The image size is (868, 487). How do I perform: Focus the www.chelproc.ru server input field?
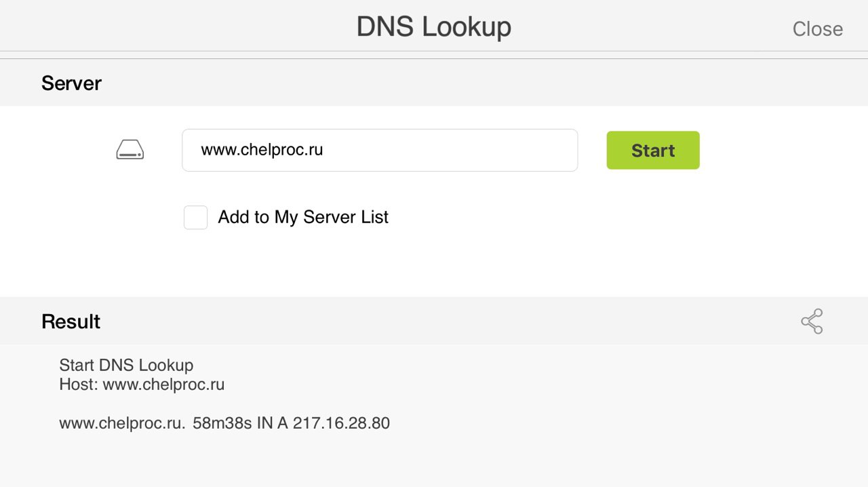[x=380, y=150]
